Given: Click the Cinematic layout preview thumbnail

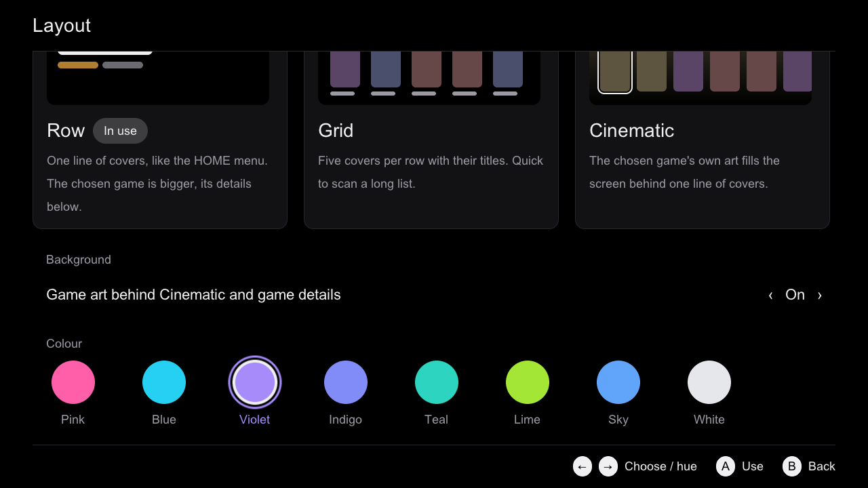Looking at the screenshot, I should tap(701, 78).
